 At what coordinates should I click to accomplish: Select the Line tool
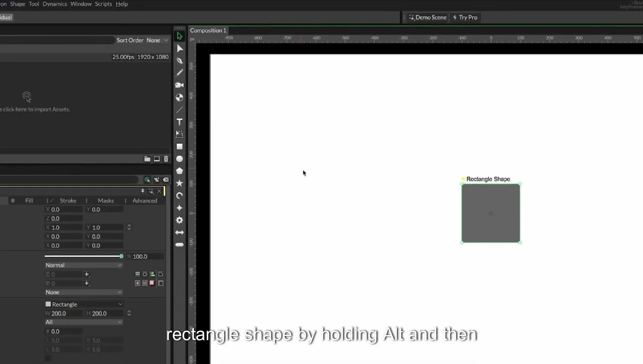(x=180, y=110)
